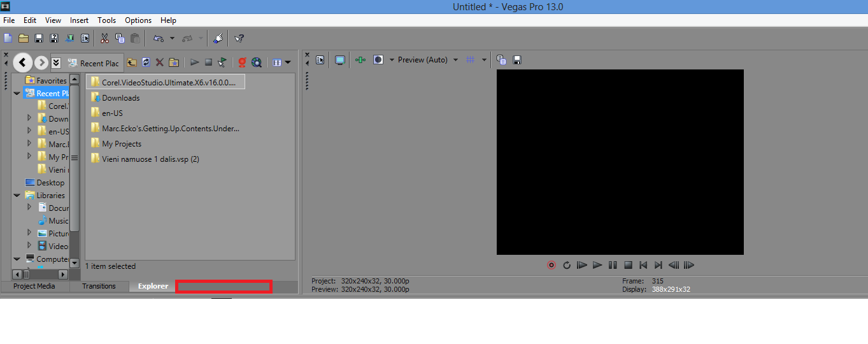Click the Undo arrow icon
Screen dimensions: 868x344
158,38
